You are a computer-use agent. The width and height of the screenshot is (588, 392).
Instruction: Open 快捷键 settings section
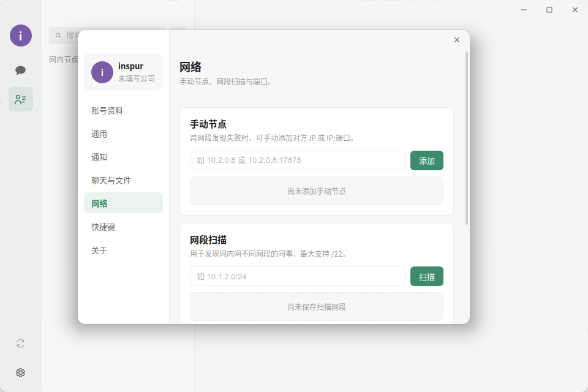tap(123, 227)
